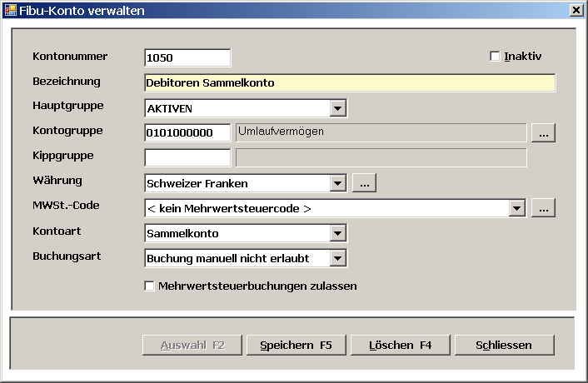
Task: Click the Auswahl F2 button
Action: coord(194,345)
